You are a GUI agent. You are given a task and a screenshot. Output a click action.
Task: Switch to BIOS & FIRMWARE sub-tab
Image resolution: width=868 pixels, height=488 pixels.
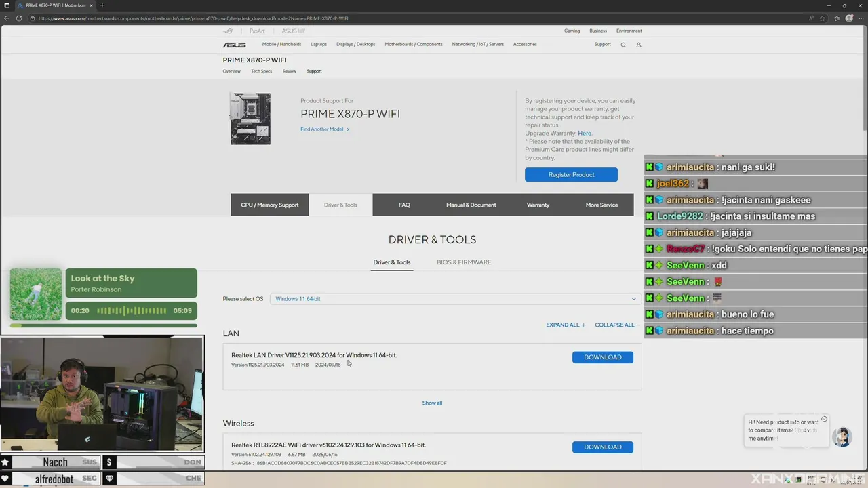click(464, 262)
